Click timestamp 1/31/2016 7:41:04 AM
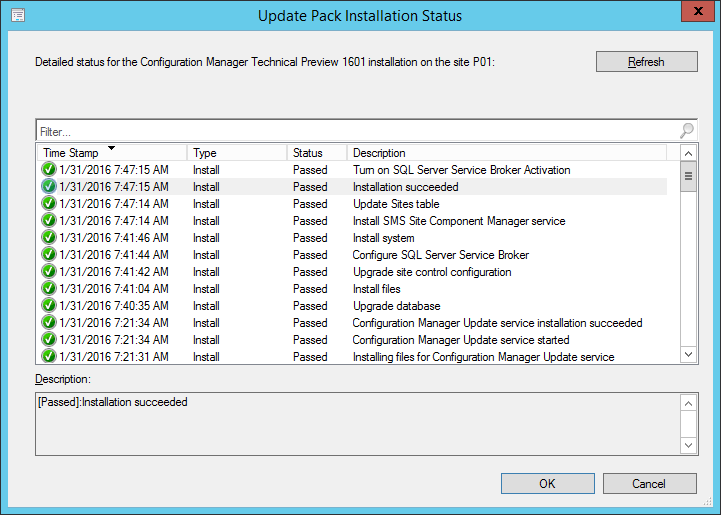This screenshot has height=515, width=721. pyautogui.click(x=114, y=289)
